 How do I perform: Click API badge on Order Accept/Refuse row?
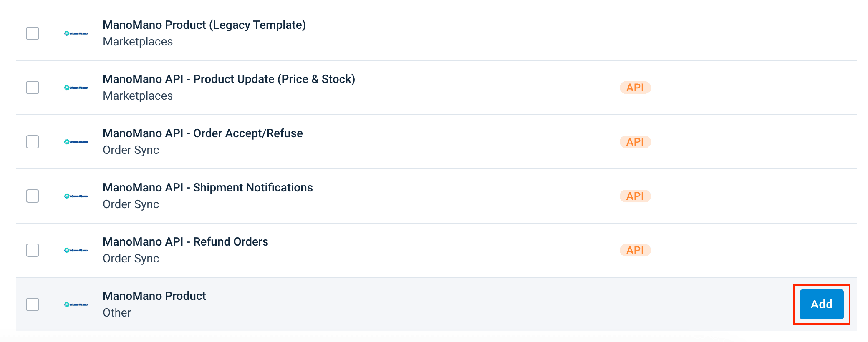pyautogui.click(x=635, y=142)
